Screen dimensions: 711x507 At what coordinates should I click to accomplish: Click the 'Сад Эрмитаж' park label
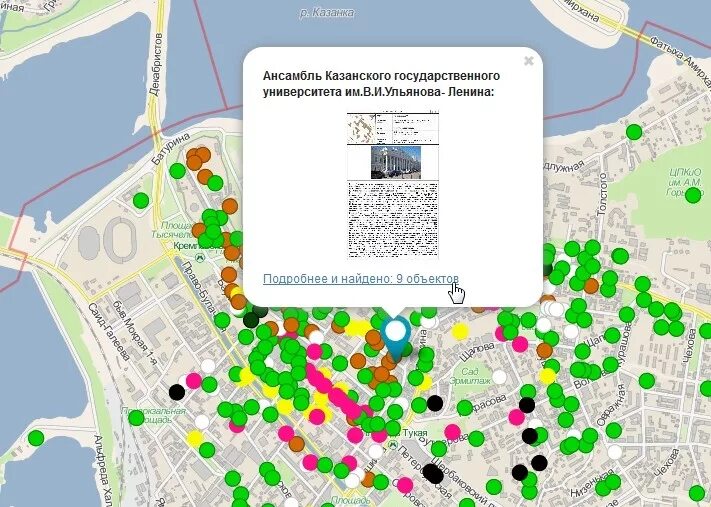point(470,376)
